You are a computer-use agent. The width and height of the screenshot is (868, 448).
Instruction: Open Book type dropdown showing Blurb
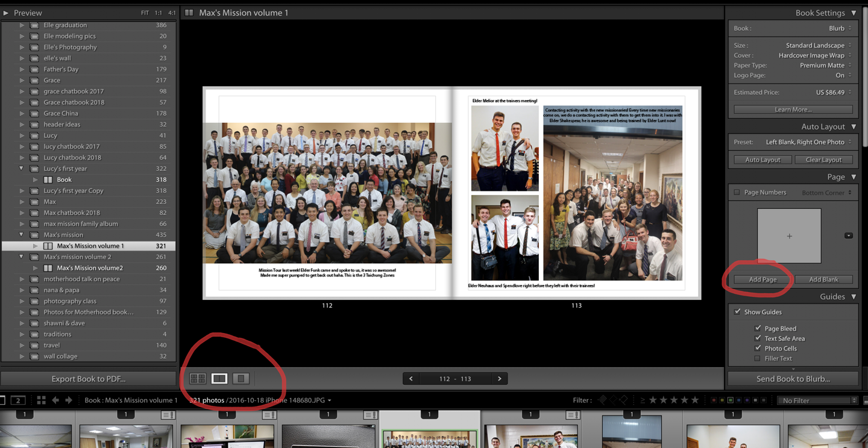point(840,28)
